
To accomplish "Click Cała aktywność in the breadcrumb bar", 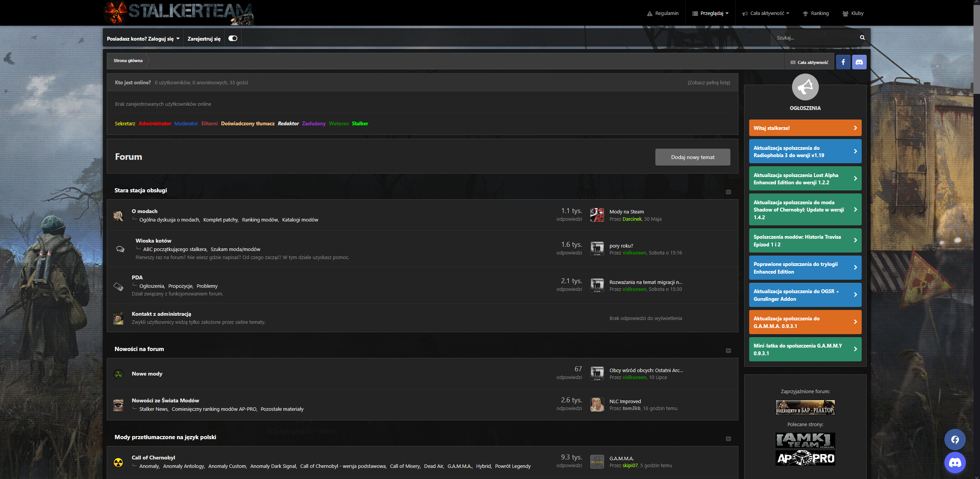I will click(809, 62).
